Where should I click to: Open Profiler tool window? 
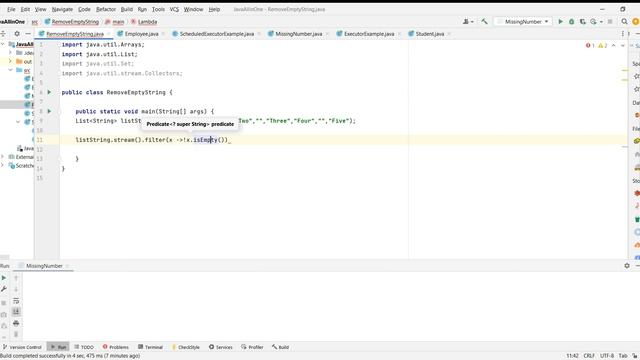tap(252, 347)
